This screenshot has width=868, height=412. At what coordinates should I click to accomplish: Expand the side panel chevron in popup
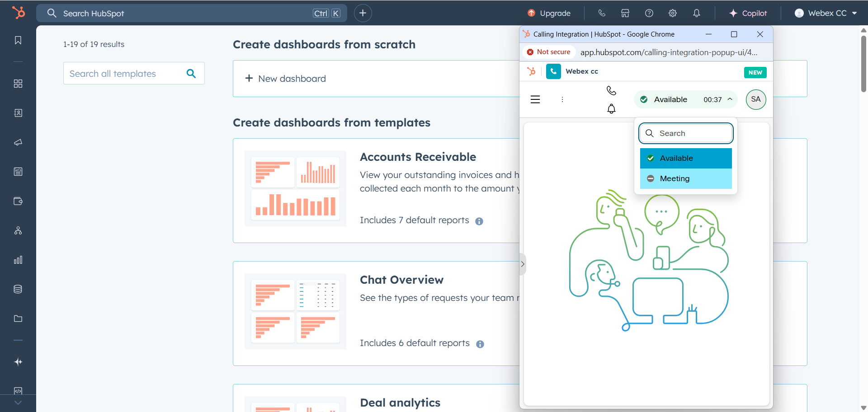523,264
